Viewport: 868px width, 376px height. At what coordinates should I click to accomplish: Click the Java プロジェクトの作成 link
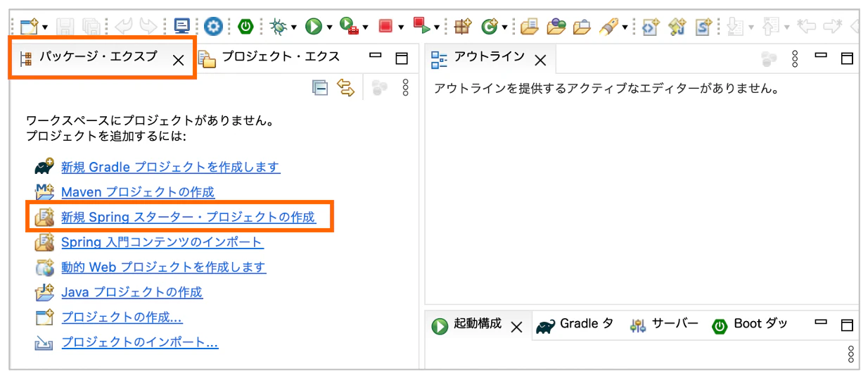(132, 292)
